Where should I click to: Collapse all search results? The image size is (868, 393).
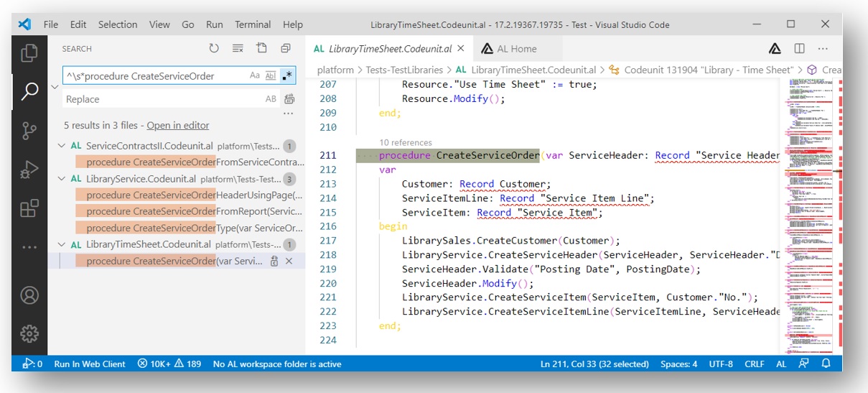click(286, 48)
